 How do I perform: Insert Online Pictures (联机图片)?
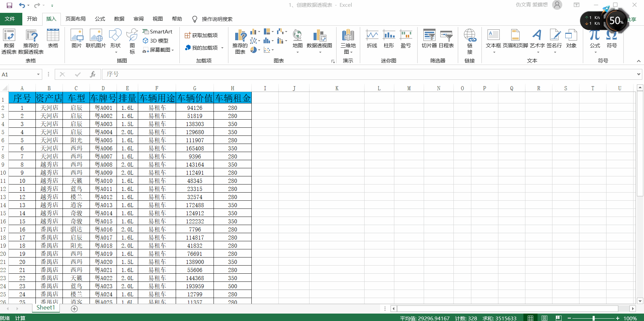[x=96, y=39]
